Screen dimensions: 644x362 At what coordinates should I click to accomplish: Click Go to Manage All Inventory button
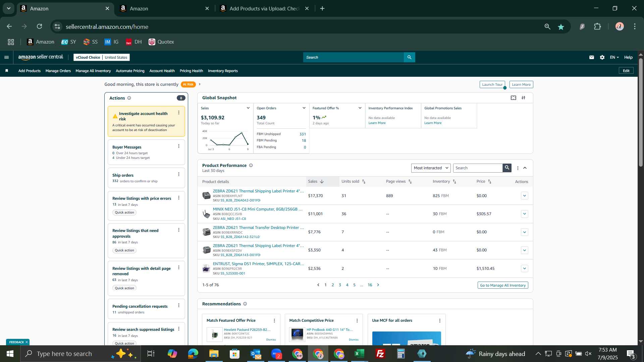pos(503,285)
